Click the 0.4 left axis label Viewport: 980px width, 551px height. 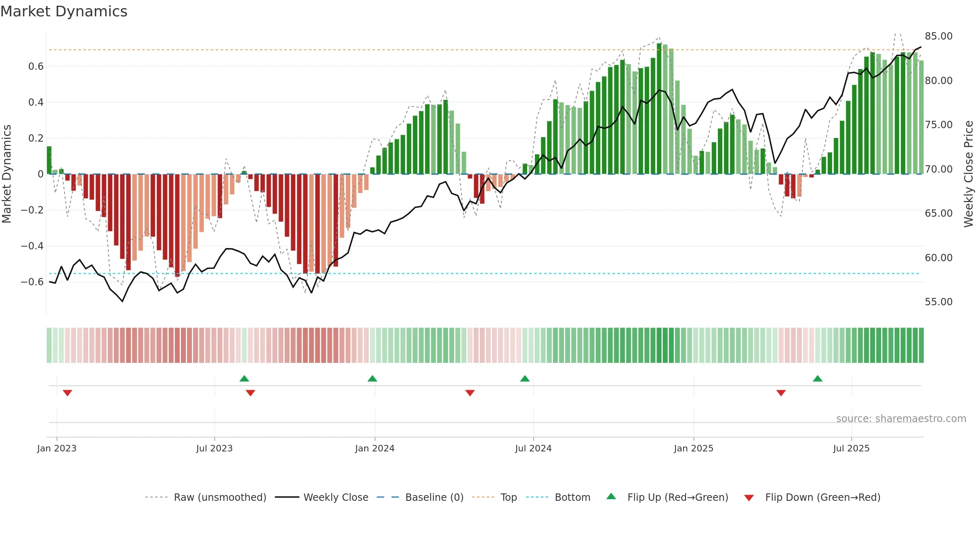(36, 102)
